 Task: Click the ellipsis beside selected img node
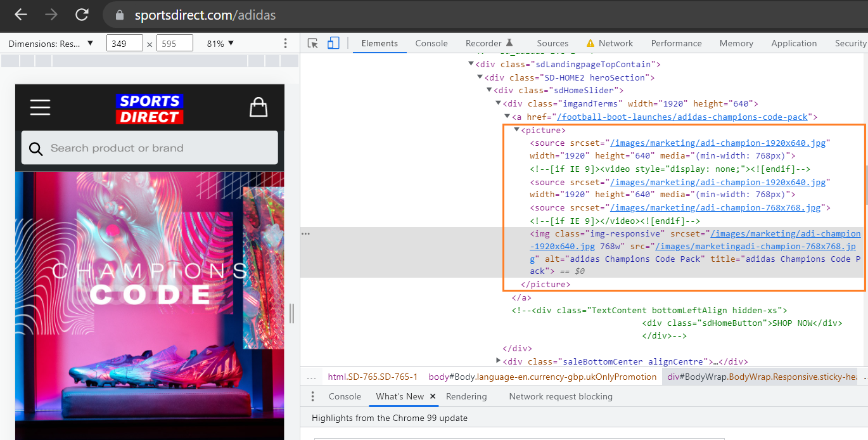[305, 234]
